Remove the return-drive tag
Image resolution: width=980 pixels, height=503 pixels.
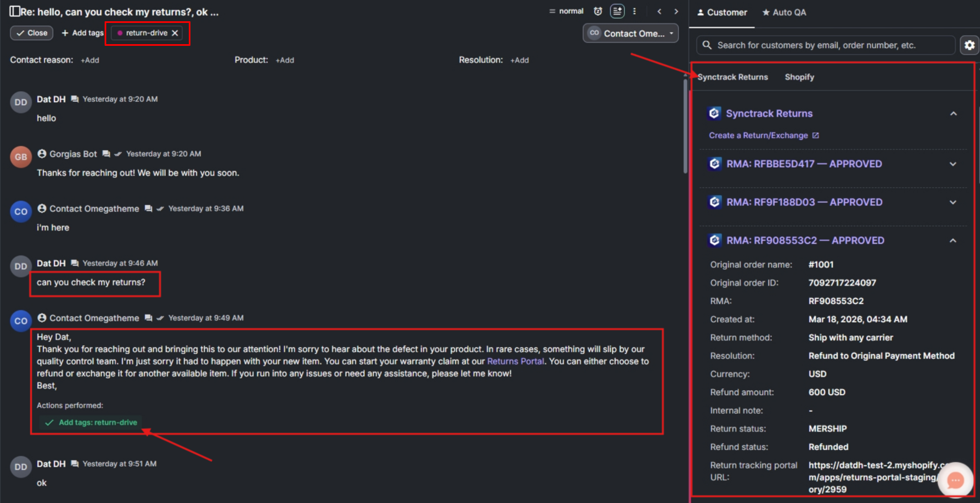[x=175, y=33]
